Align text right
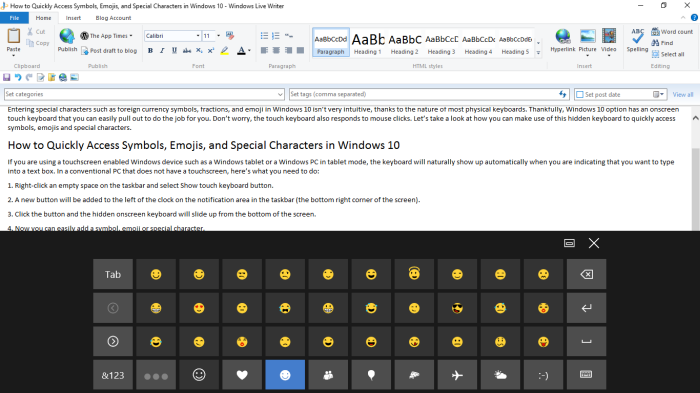700x393 pixels. (288, 50)
